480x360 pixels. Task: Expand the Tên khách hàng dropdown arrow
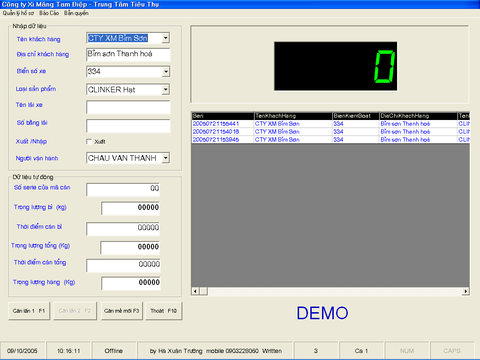(165, 38)
